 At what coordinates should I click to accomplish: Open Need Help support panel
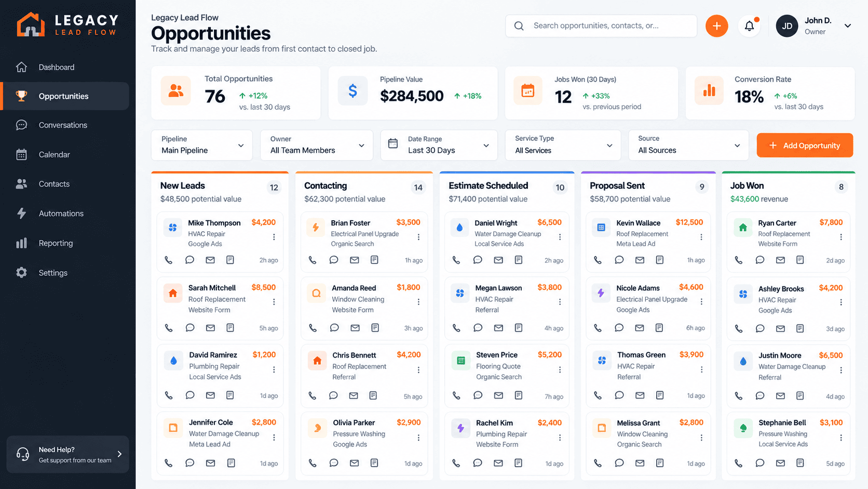[68, 454]
